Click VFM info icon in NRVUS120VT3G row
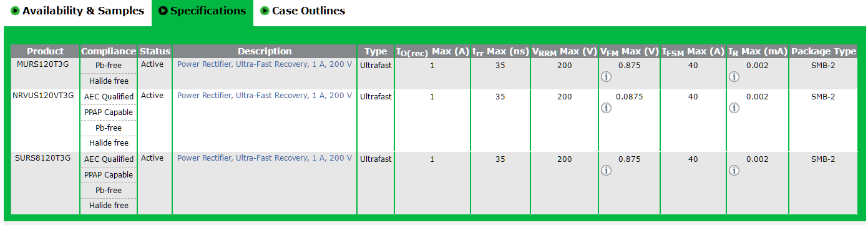 click(x=605, y=108)
